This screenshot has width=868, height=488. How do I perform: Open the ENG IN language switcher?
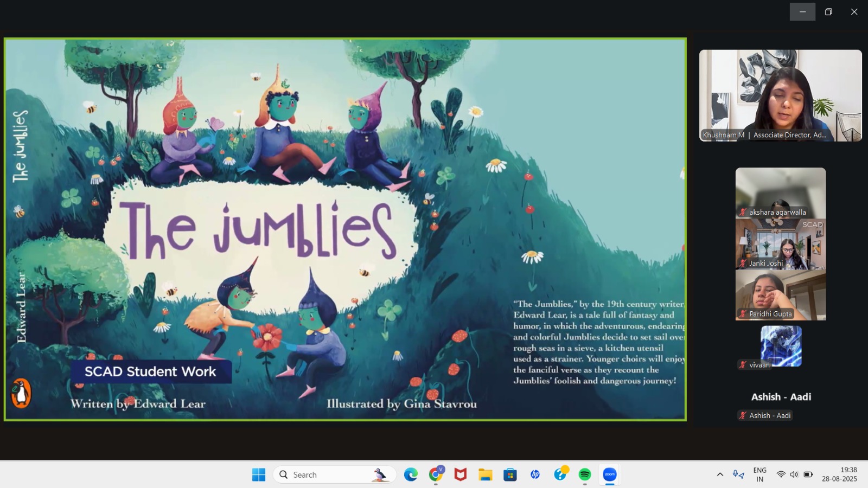759,474
